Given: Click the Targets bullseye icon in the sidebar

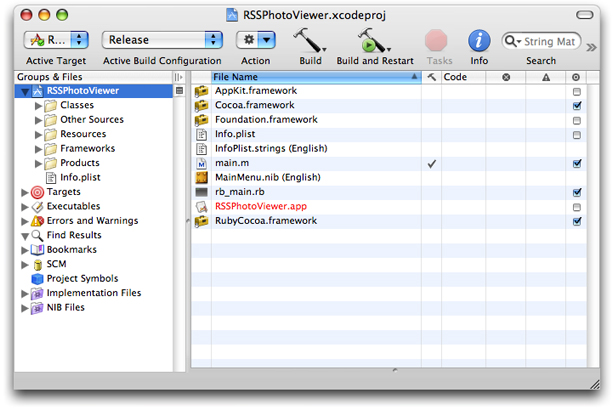Looking at the screenshot, I should coord(38,192).
